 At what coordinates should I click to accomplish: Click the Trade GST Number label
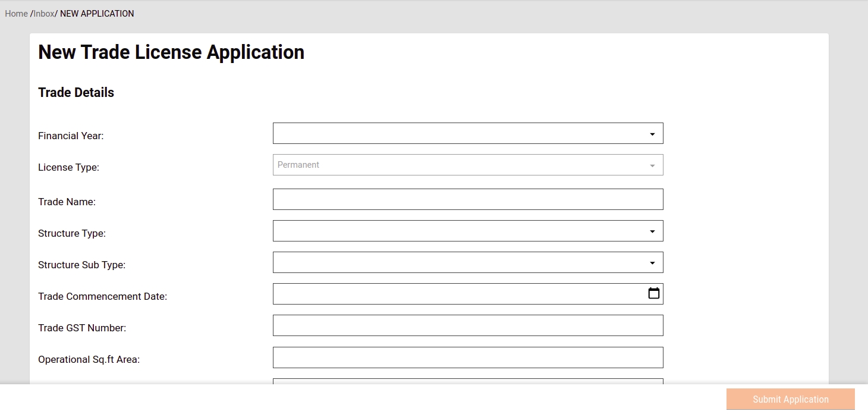(x=82, y=328)
